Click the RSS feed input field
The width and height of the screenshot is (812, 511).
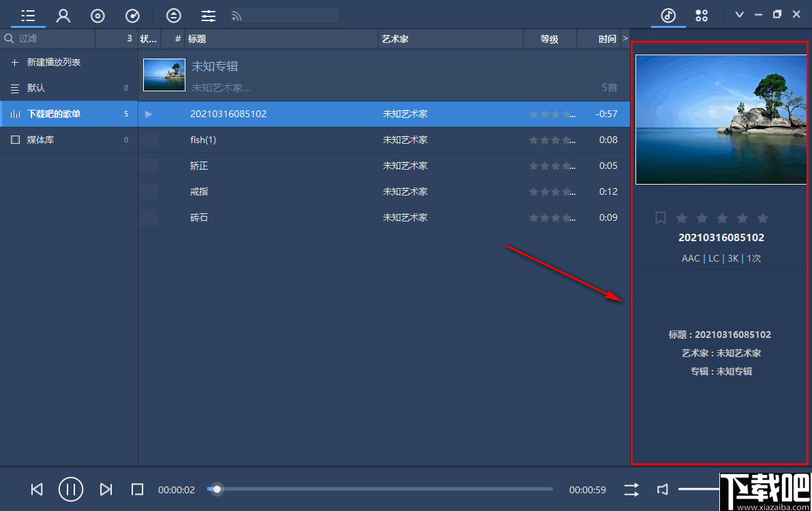(284, 16)
